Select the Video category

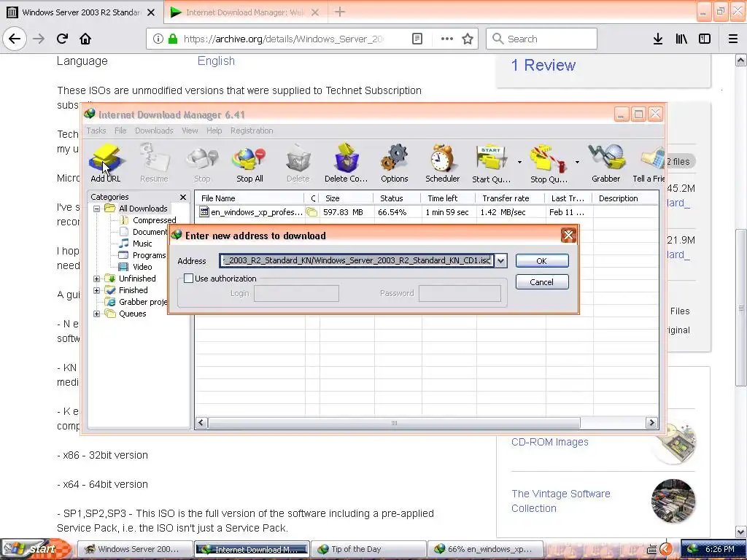click(142, 267)
